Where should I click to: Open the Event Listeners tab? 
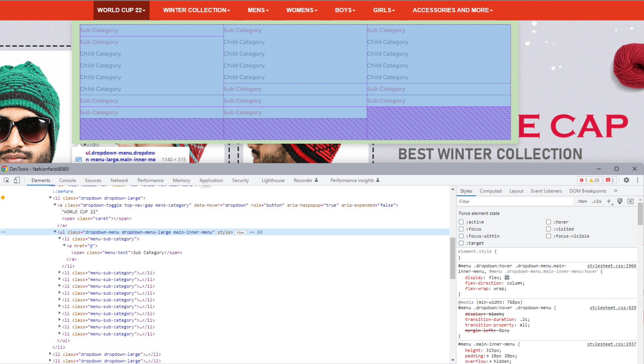546,191
